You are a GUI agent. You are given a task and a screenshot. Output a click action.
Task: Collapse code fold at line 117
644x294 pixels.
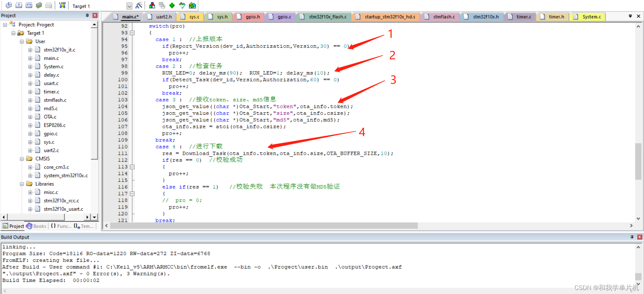tap(132, 194)
